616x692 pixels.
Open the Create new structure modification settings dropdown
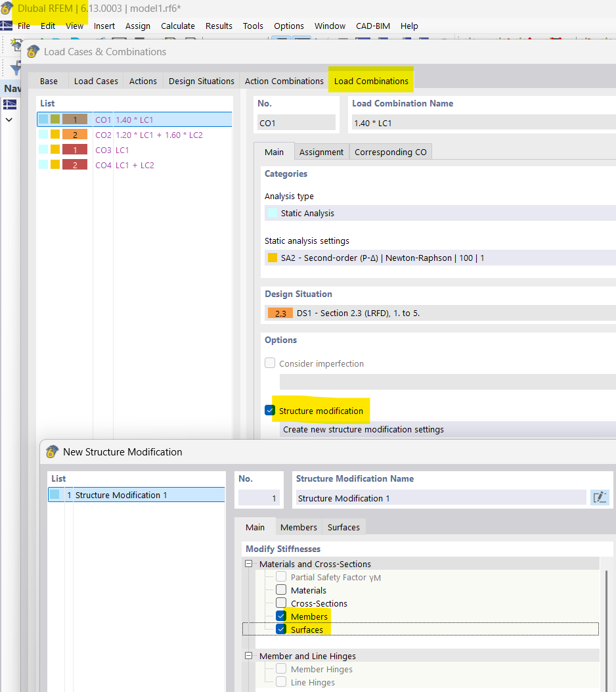[448, 429]
